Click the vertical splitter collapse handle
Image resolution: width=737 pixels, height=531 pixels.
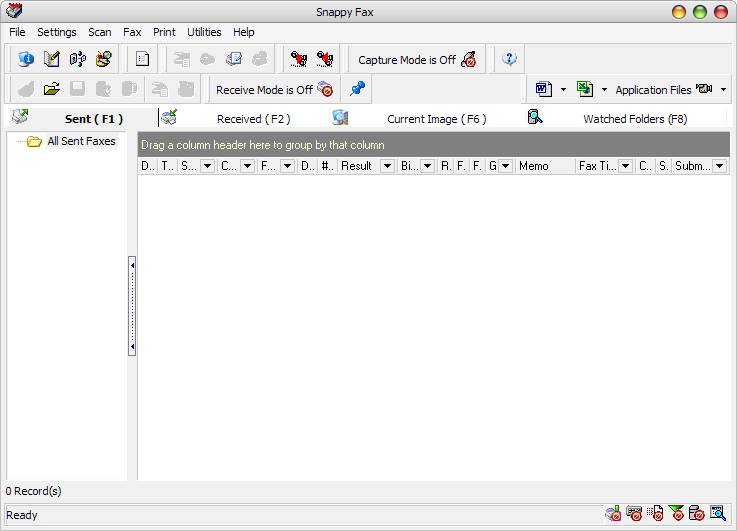point(132,305)
